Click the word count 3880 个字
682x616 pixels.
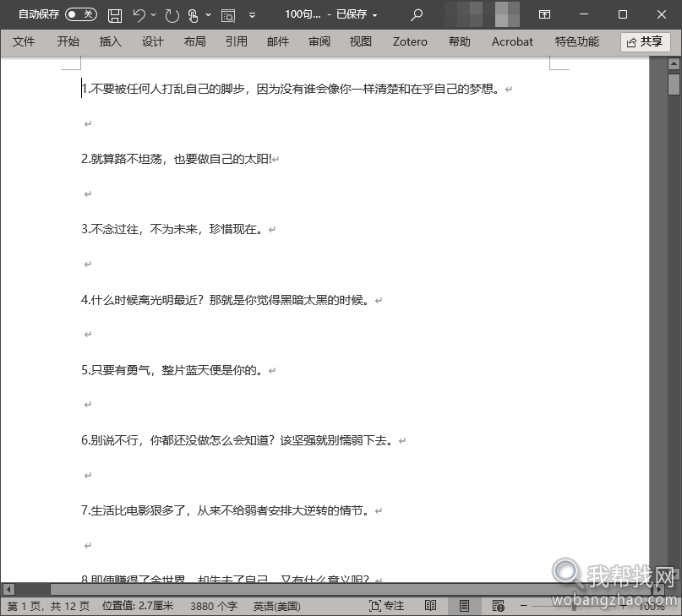(214, 606)
